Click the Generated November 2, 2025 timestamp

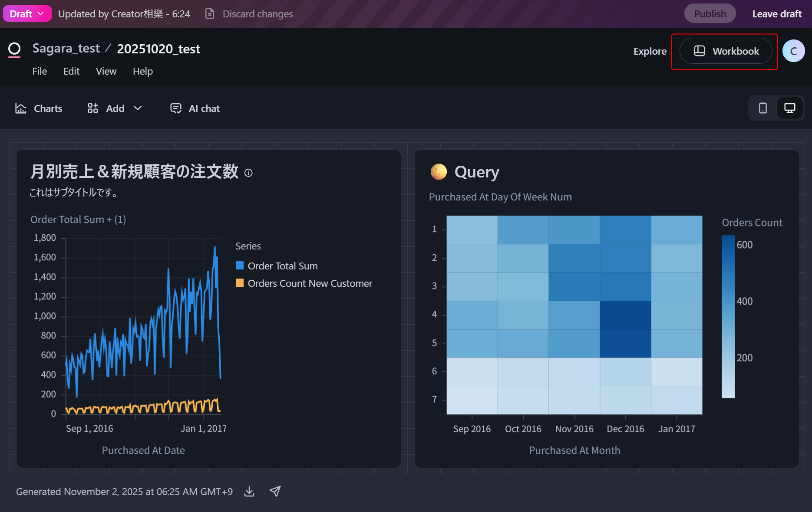coord(124,492)
